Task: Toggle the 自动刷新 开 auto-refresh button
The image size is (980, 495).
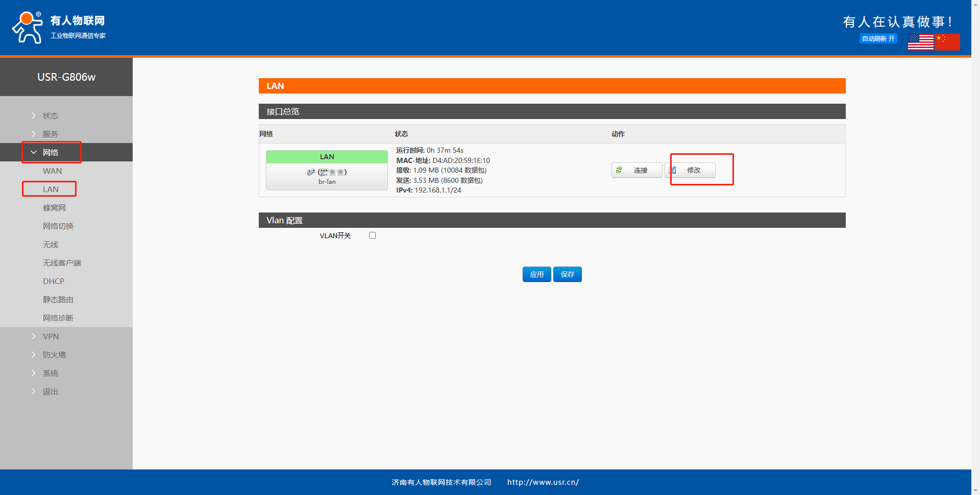Action: click(878, 39)
